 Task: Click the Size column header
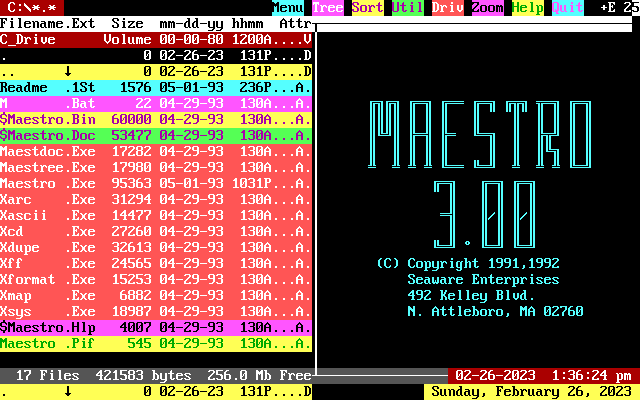(x=127, y=23)
